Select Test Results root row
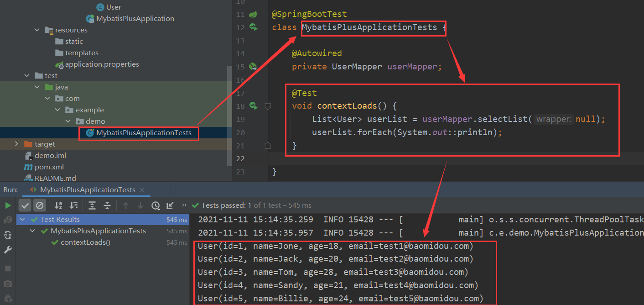The height and width of the screenshot is (305, 644). click(x=103, y=220)
